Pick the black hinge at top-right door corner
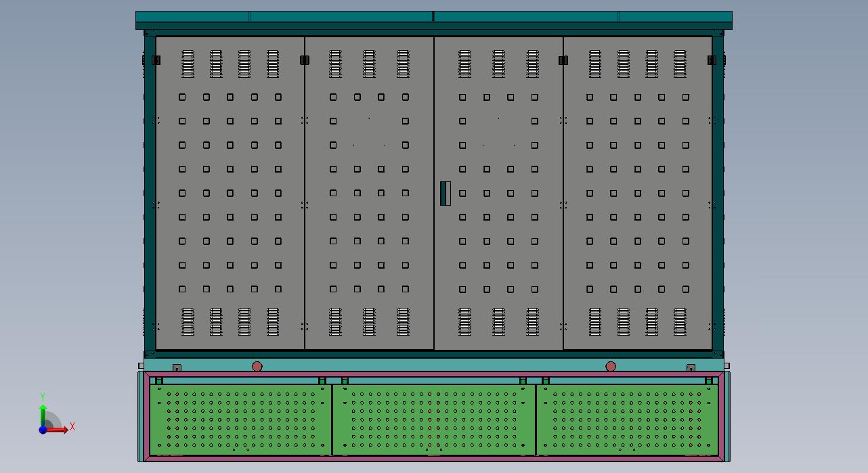 pos(712,60)
